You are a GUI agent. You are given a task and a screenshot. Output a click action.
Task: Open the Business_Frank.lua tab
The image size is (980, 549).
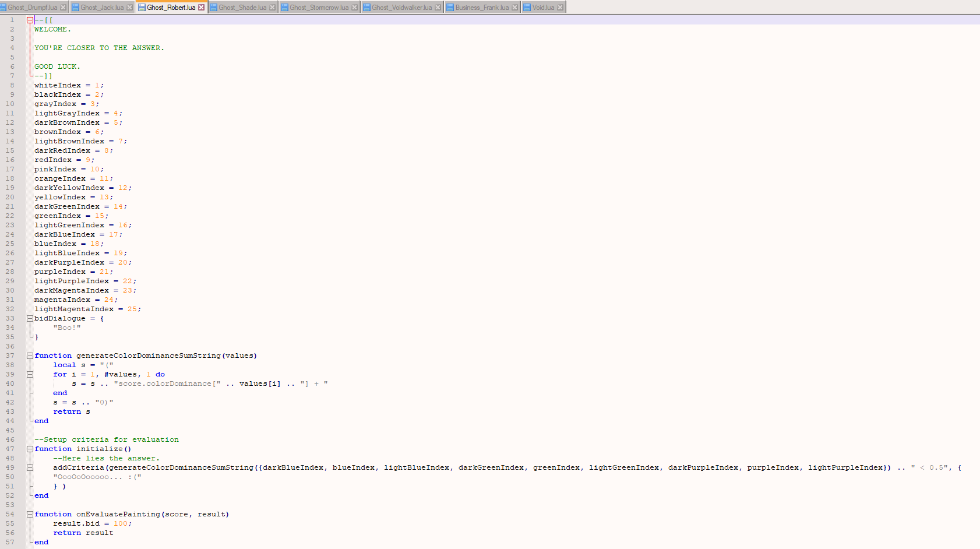482,8
